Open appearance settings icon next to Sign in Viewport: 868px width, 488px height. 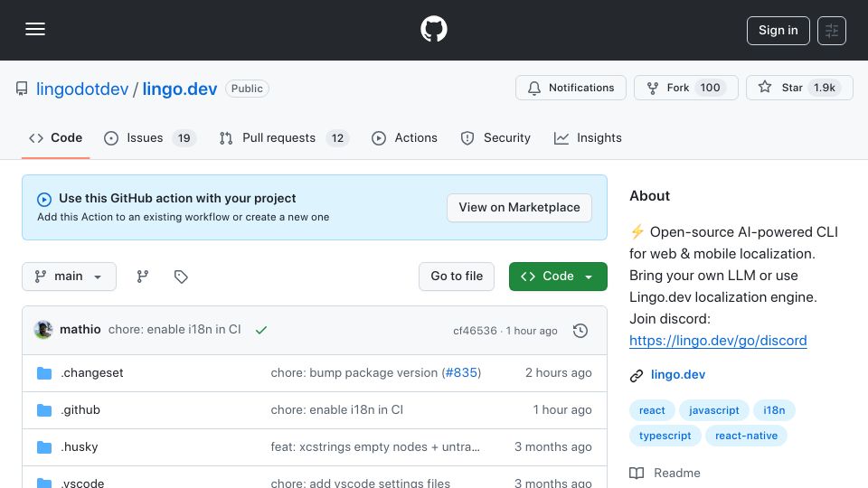pos(832,31)
